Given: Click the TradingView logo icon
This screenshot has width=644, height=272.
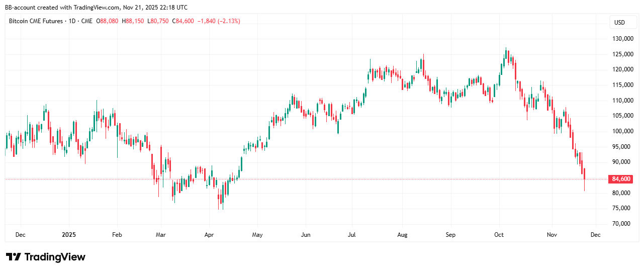Looking at the screenshot, I should 13,257.
